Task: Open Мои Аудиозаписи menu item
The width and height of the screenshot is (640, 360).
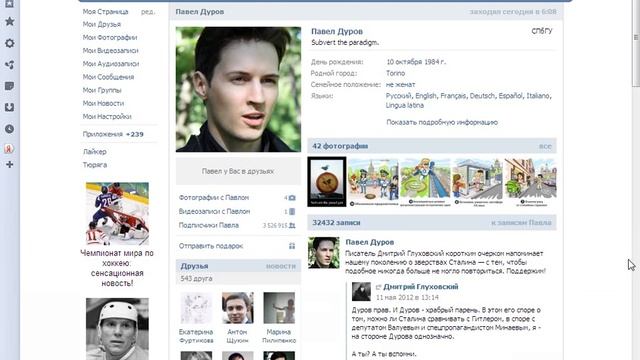Action: [111, 64]
